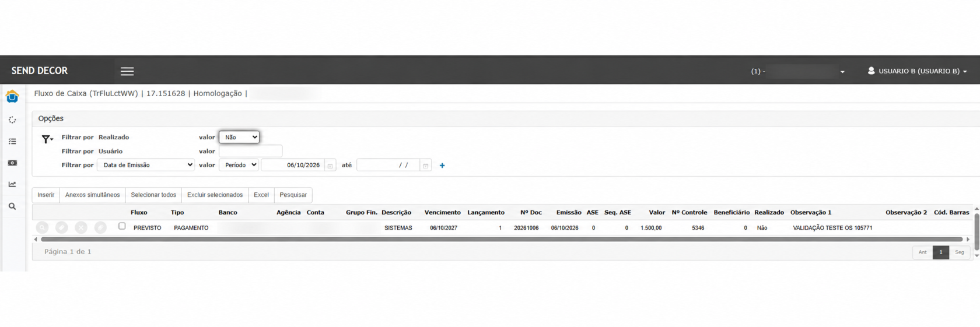This screenshot has width=980, height=327.
Task: Click the Vencimento column header
Action: [443, 213]
